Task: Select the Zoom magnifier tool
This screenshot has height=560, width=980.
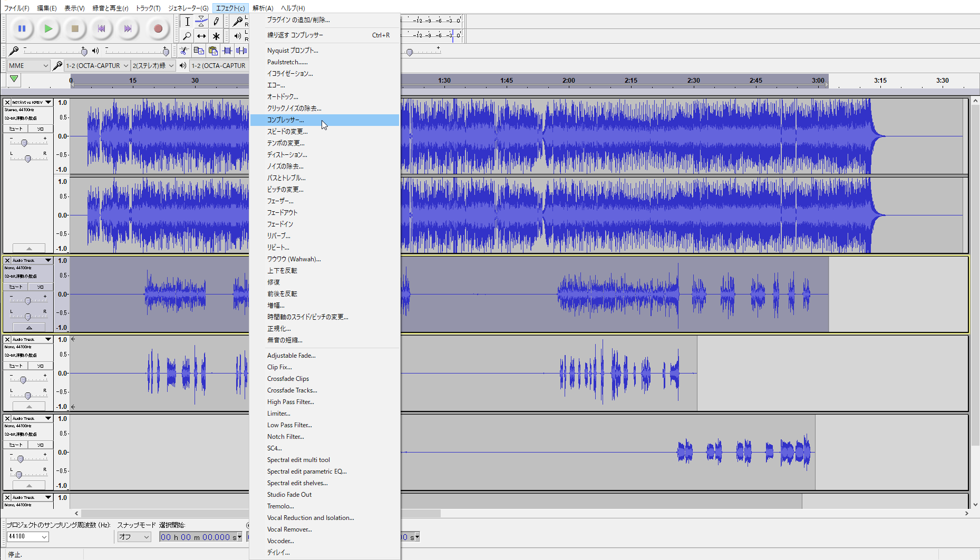Action: pos(187,36)
